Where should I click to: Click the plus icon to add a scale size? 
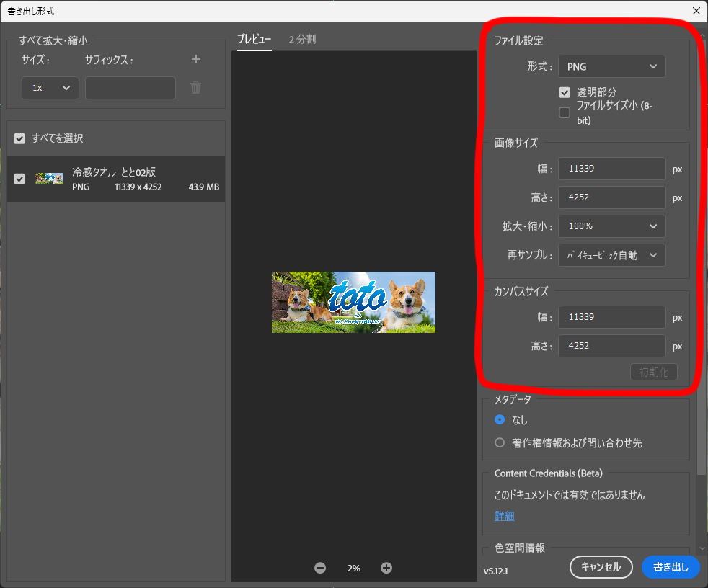tap(196, 59)
